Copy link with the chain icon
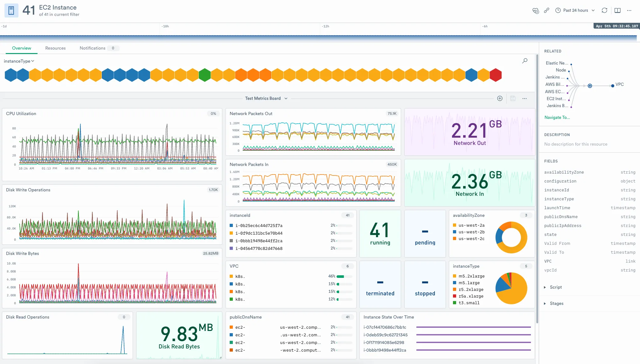The width and height of the screenshot is (640, 364). 546,10
